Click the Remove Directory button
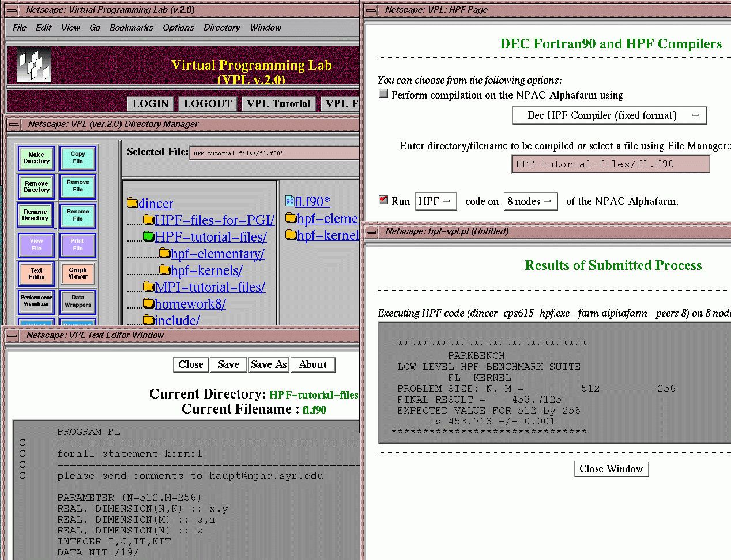This screenshot has width=731, height=560. pyautogui.click(x=36, y=187)
